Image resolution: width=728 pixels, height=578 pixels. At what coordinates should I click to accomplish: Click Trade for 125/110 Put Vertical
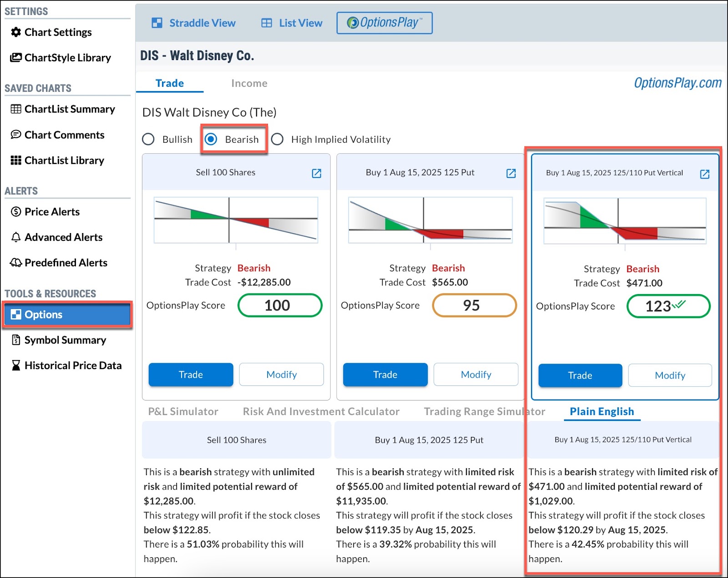[x=580, y=375]
